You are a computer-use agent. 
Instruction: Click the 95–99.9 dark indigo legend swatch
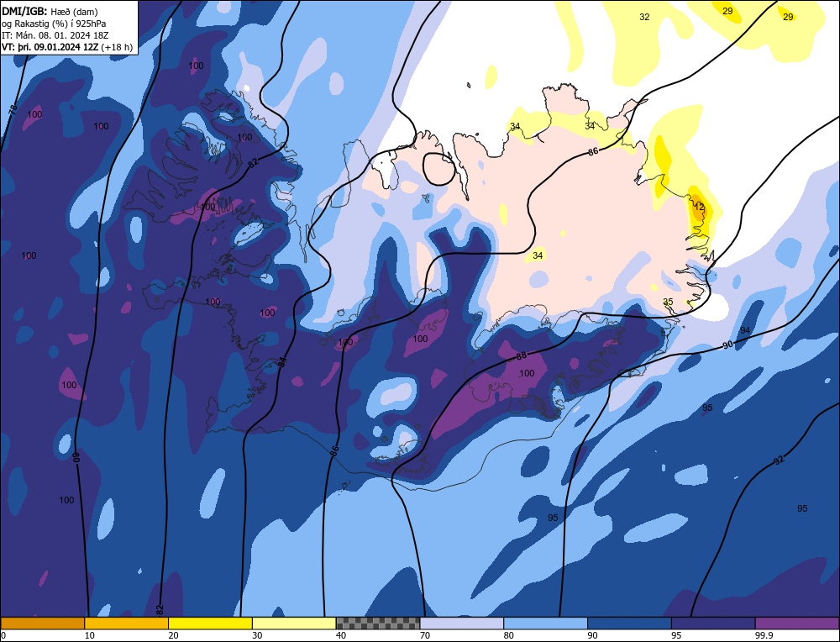tap(713, 624)
